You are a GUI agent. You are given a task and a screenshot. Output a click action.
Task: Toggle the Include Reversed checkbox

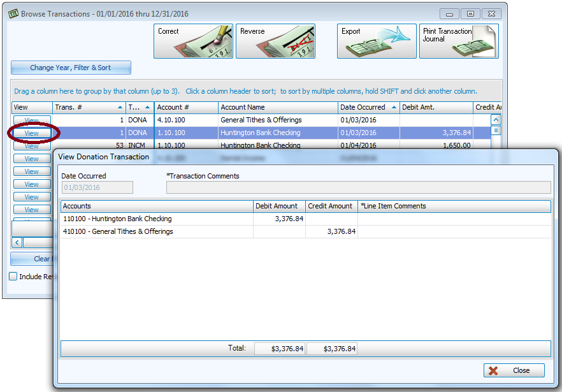[x=13, y=277]
